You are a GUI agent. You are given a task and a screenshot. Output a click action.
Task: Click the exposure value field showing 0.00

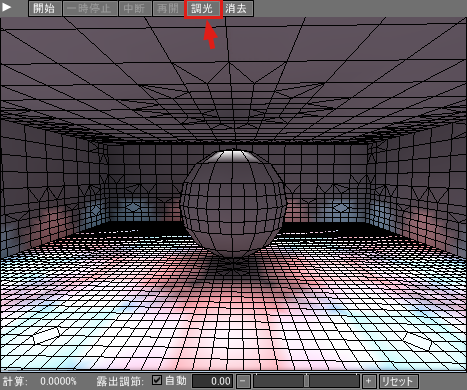click(x=213, y=381)
